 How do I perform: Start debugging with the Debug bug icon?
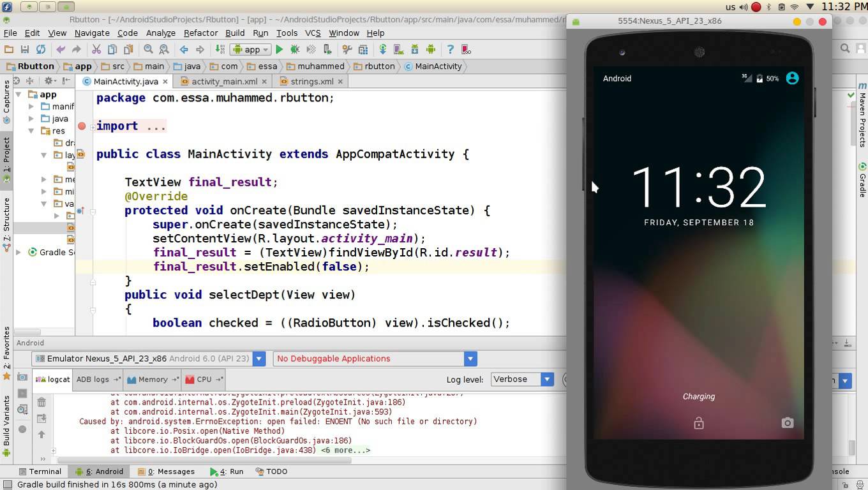[x=294, y=49]
